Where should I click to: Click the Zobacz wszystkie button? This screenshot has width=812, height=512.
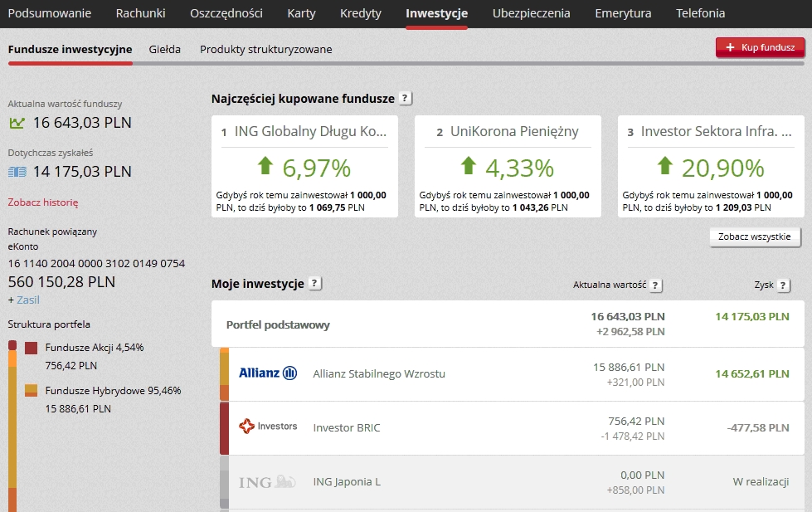[755, 236]
